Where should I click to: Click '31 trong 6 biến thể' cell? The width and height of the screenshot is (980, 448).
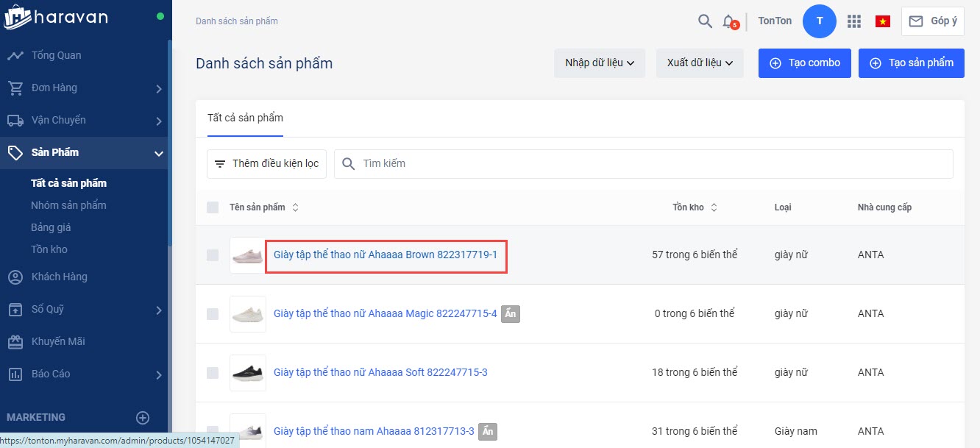pyautogui.click(x=695, y=431)
